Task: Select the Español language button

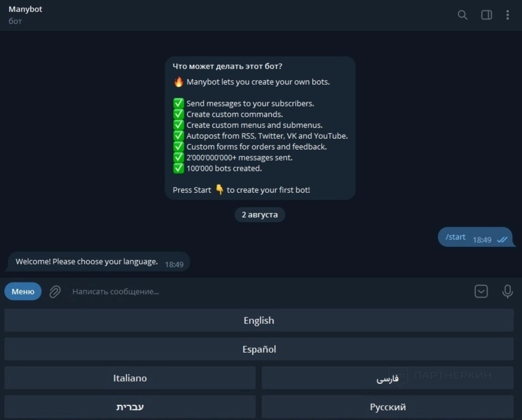Action: pos(259,349)
